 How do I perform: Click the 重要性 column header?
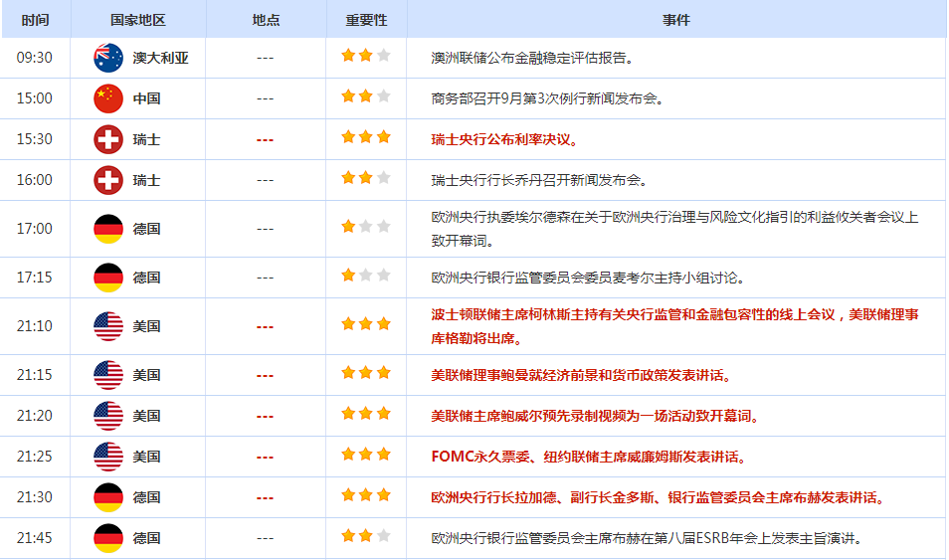pyautogui.click(x=366, y=20)
